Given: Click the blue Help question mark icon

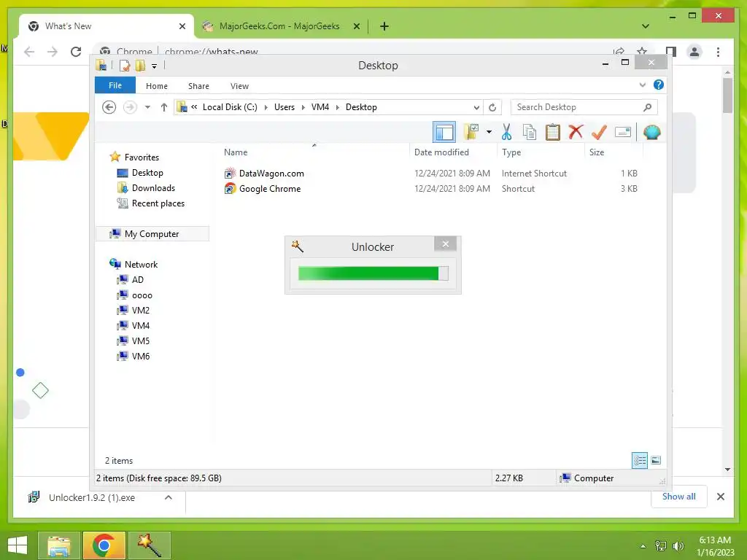Looking at the screenshot, I should [659, 85].
